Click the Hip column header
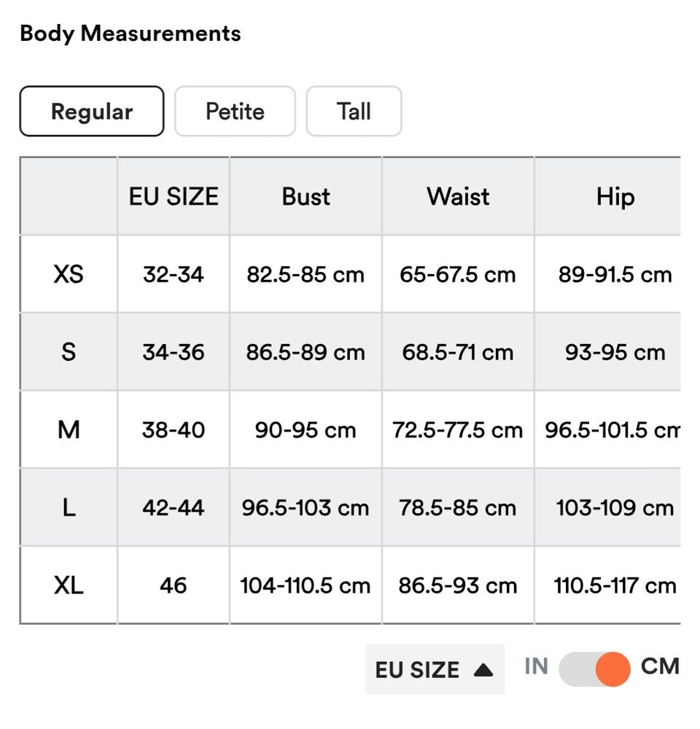 [615, 196]
